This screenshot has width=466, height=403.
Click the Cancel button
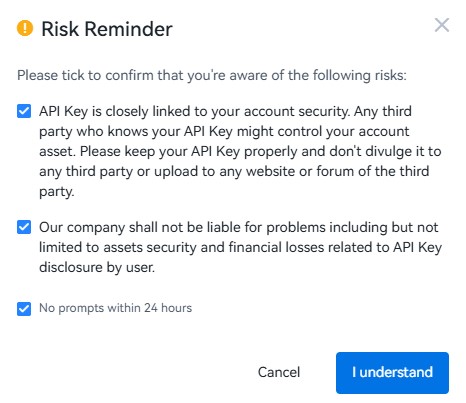[x=279, y=372]
